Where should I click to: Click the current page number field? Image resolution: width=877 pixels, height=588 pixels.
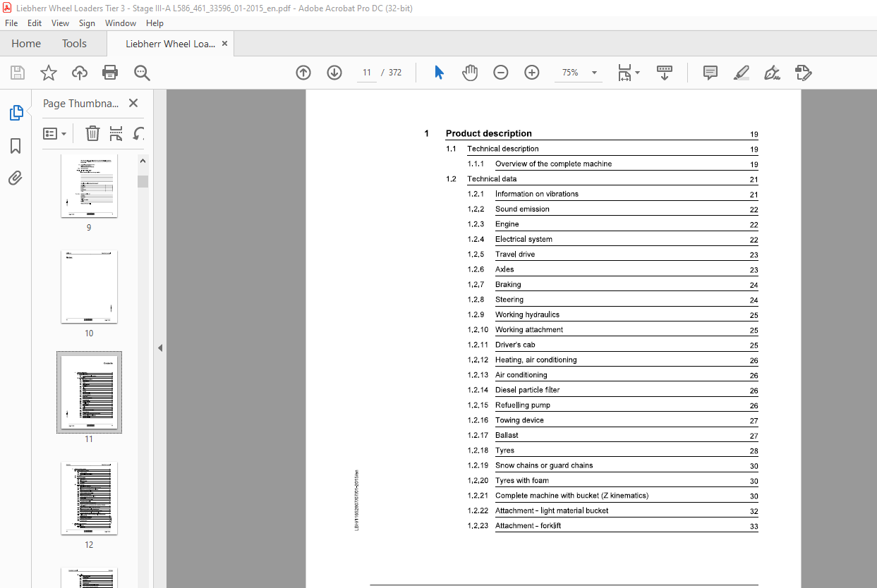(x=367, y=73)
